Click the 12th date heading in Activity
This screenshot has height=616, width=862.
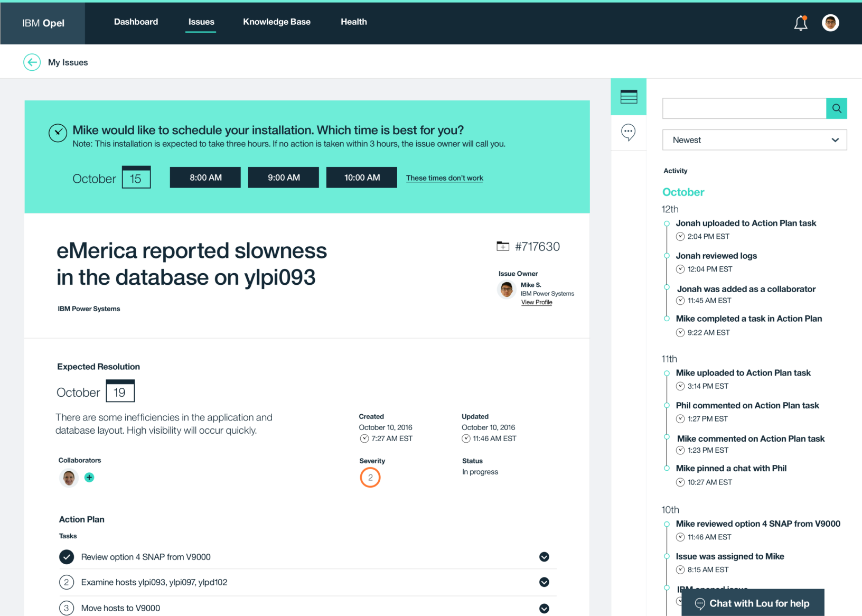click(x=670, y=209)
